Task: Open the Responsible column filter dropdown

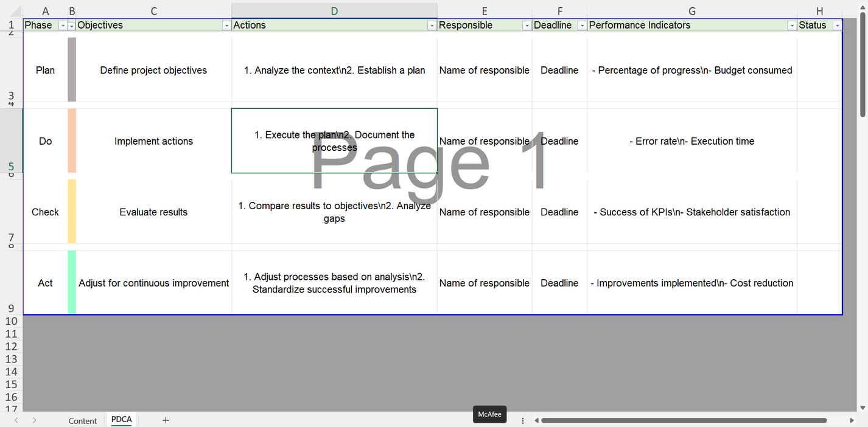Action: [x=527, y=26]
